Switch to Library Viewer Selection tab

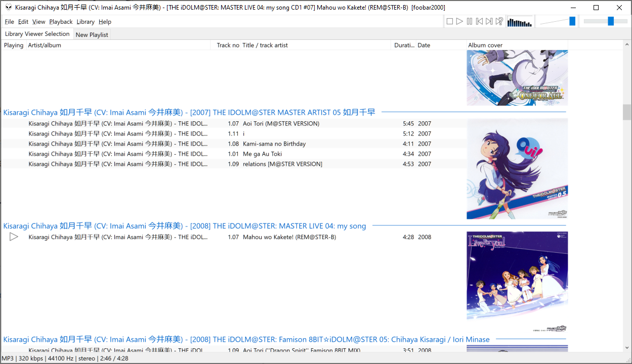(37, 34)
